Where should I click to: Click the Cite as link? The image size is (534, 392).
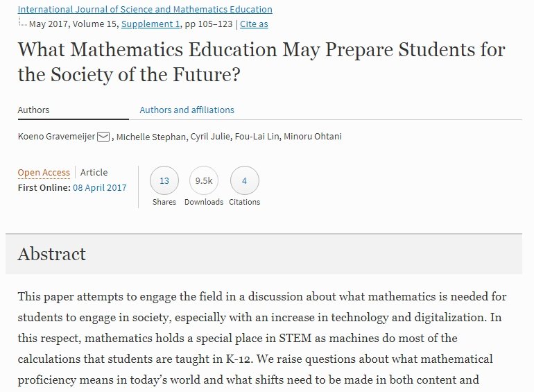point(254,24)
